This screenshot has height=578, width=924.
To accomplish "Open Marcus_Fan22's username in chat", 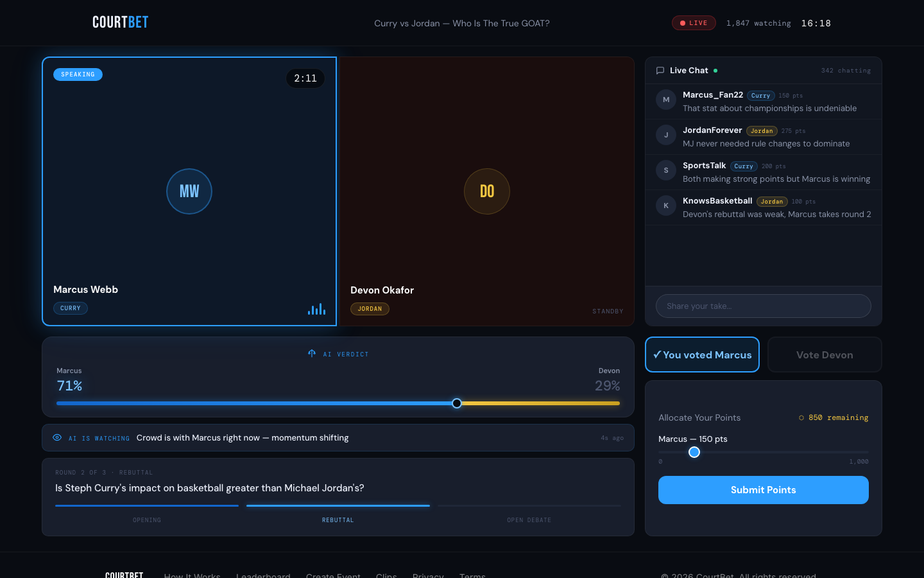I will tap(713, 95).
